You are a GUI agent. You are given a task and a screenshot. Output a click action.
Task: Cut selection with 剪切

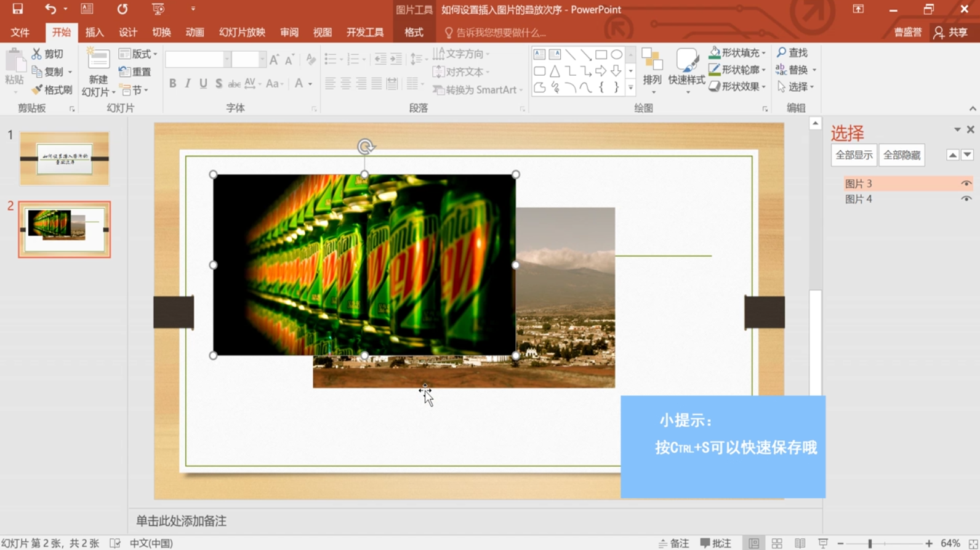coord(48,54)
